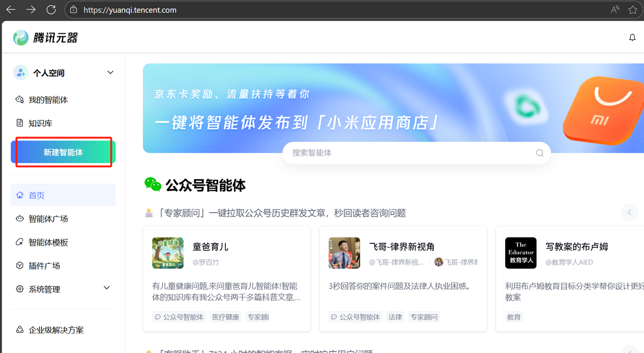
Task: Click 医疗健康 tag on 童爸育儿 card
Action: click(225, 317)
